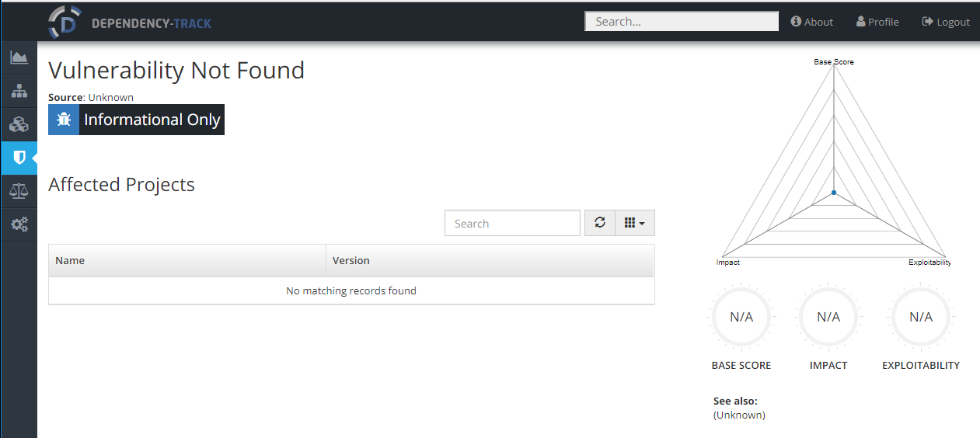Click the See also: label

(x=735, y=401)
